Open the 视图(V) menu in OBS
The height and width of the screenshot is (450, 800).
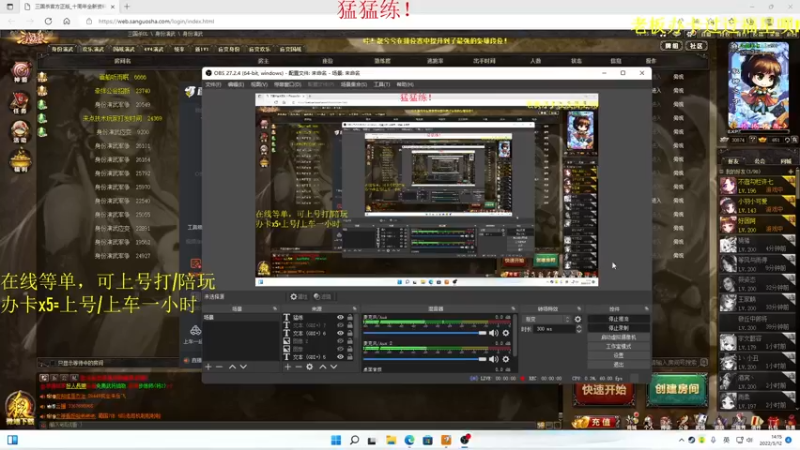259,84
